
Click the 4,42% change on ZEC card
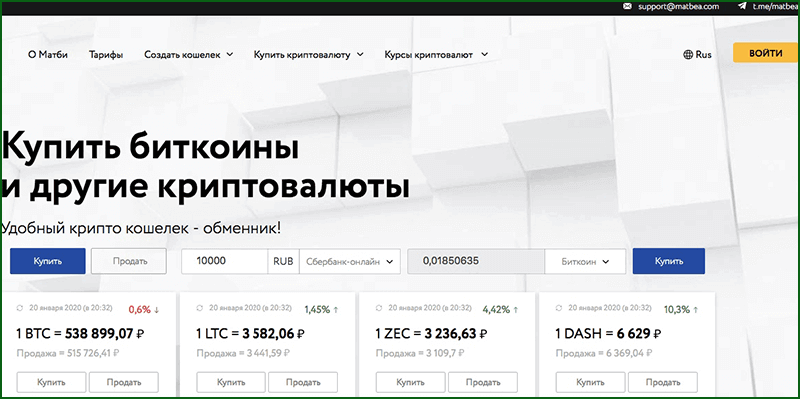(496, 309)
